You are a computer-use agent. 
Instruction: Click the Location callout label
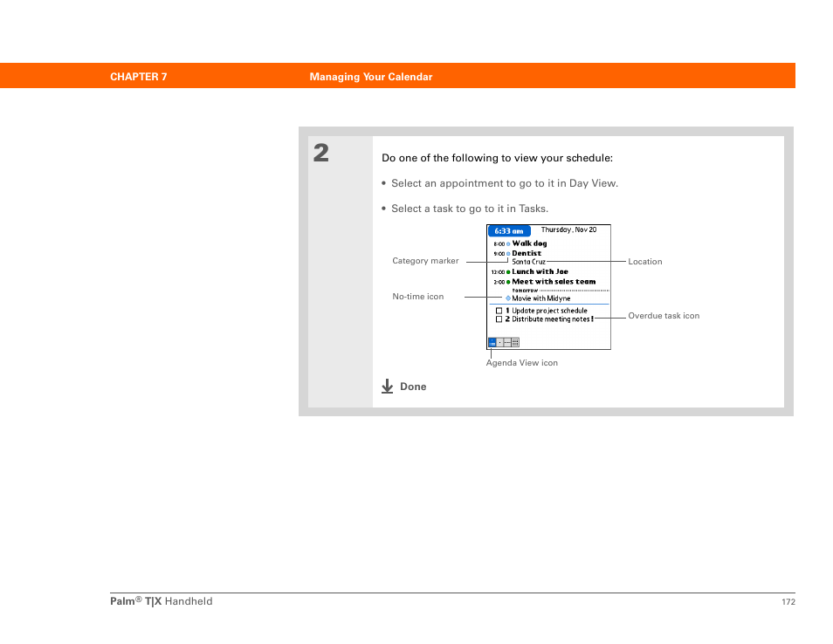(x=645, y=261)
